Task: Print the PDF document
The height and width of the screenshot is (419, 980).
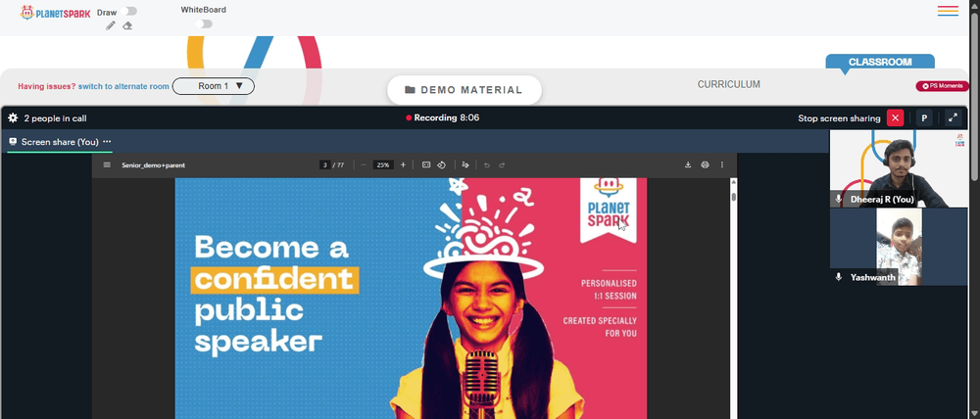Action: (x=705, y=164)
